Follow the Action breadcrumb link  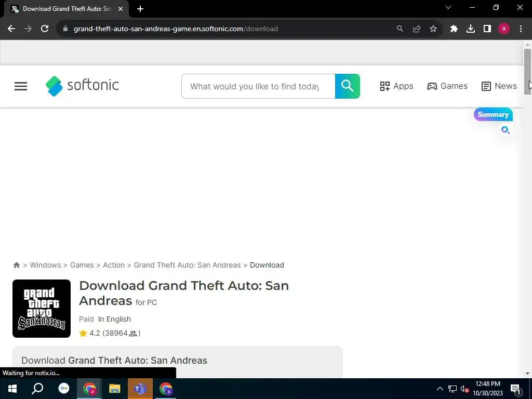click(x=114, y=265)
